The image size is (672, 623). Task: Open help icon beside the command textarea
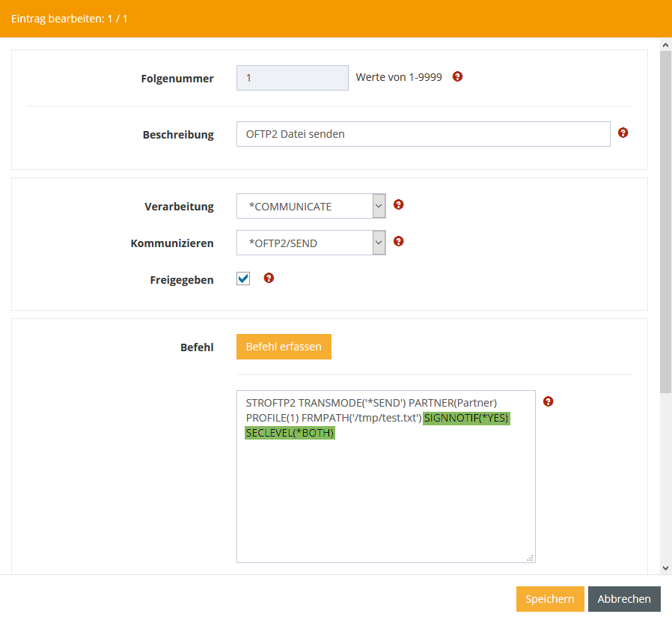(x=548, y=401)
